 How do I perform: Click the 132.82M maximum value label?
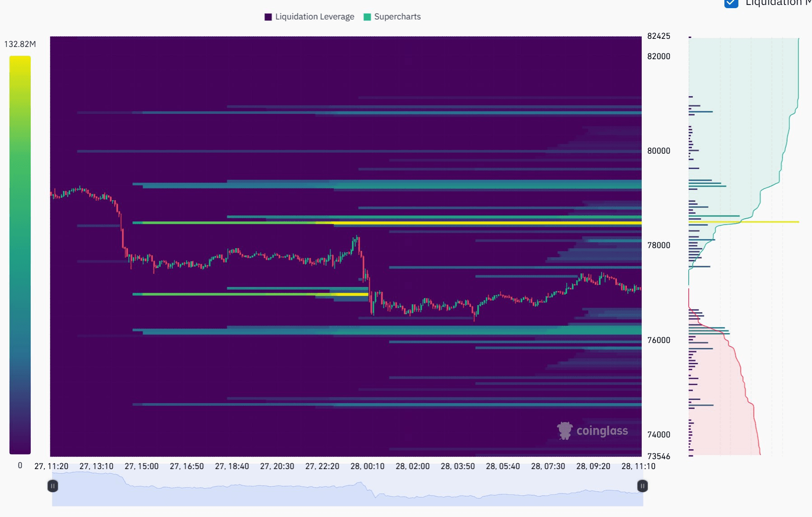click(20, 43)
